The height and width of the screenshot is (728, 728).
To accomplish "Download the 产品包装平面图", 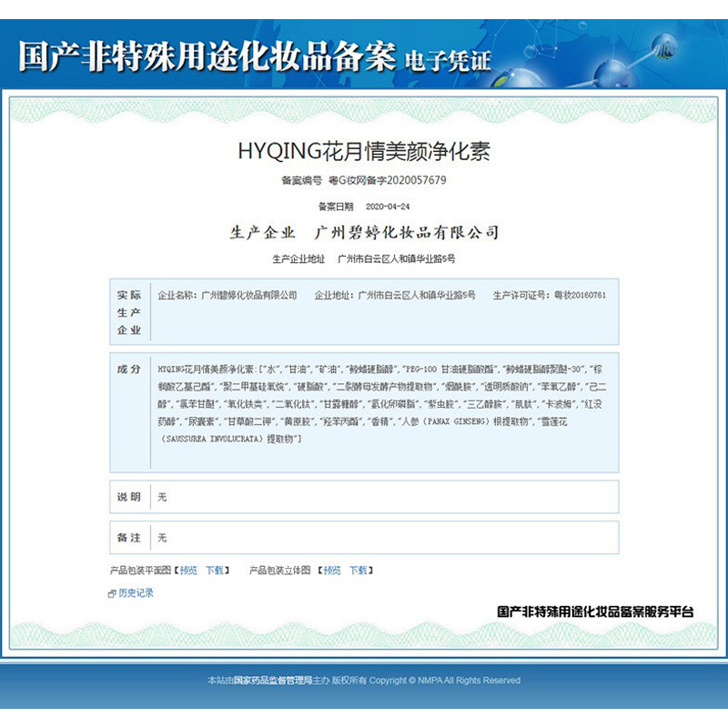I will [x=215, y=571].
